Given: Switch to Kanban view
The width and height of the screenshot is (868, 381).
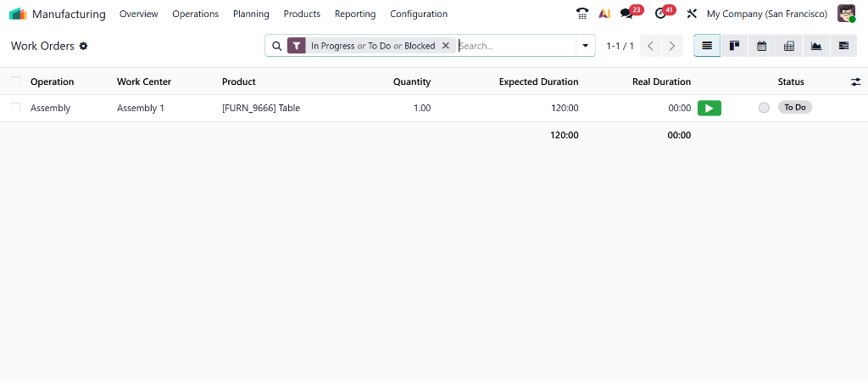Looking at the screenshot, I should click(x=734, y=46).
